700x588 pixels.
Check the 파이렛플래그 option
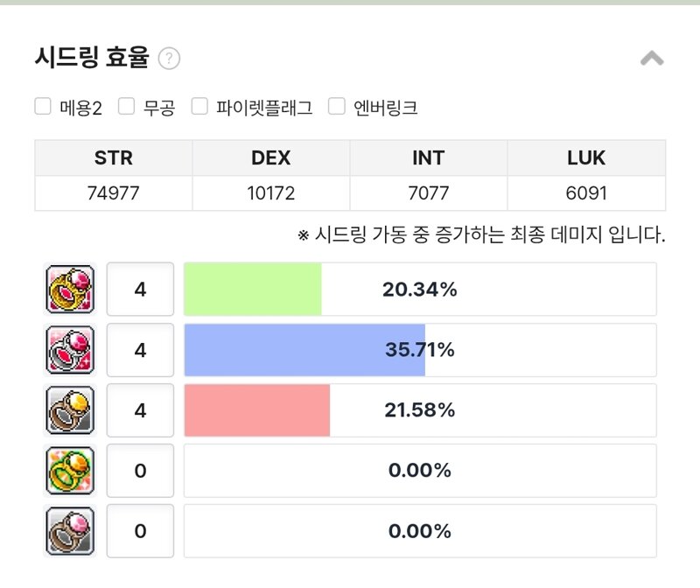click(x=199, y=106)
